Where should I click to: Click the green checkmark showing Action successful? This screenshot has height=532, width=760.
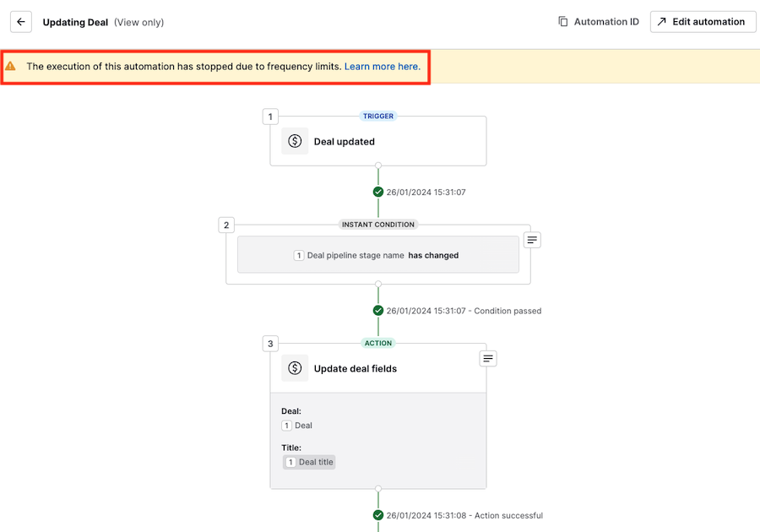(x=377, y=515)
